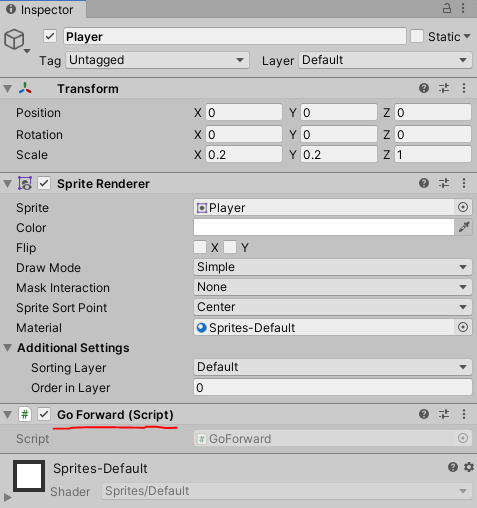
Task: Enable Flip X checkbox
Action: point(200,247)
